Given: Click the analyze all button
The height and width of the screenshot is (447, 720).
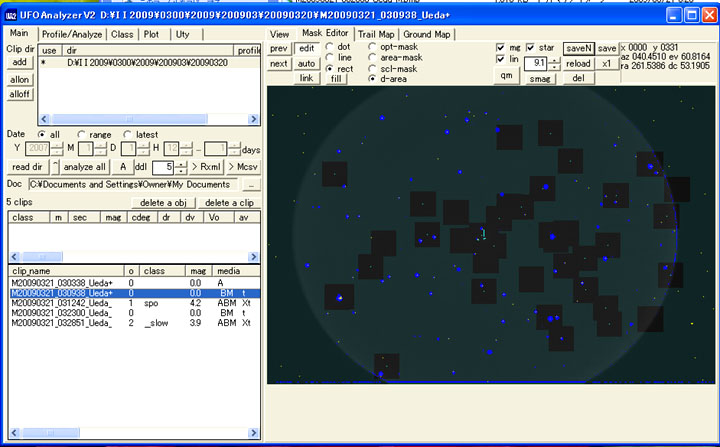Looking at the screenshot, I should coord(84,166).
